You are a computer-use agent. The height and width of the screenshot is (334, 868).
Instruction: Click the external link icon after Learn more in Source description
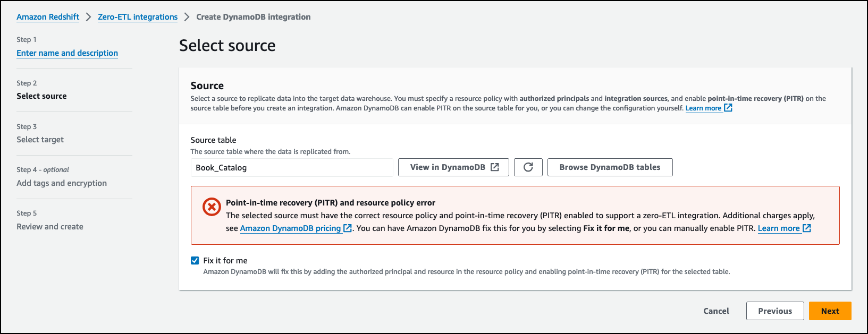tap(728, 108)
